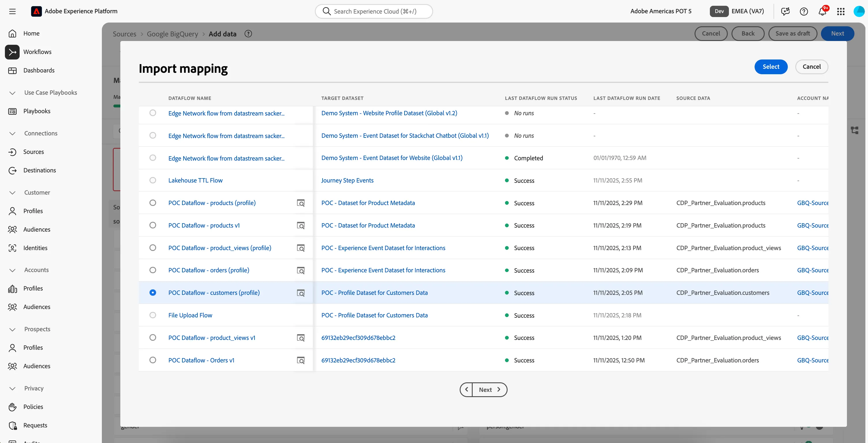Image resolution: width=868 pixels, height=443 pixels.
Task: Preview mapping for POC Dataflow - products v1
Action: coord(301,226)
